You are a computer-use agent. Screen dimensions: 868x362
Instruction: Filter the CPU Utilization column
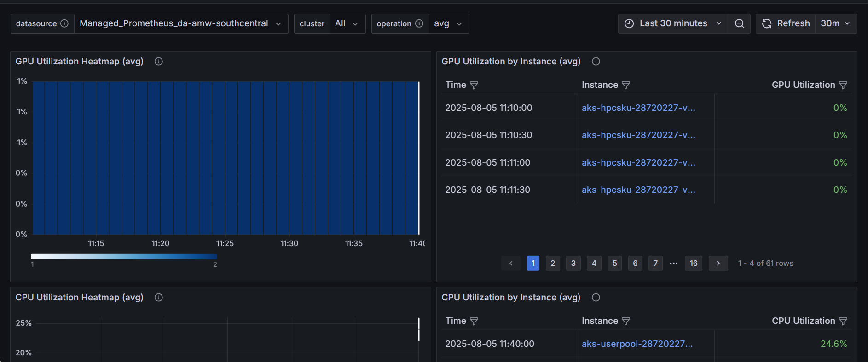[843, 321]
